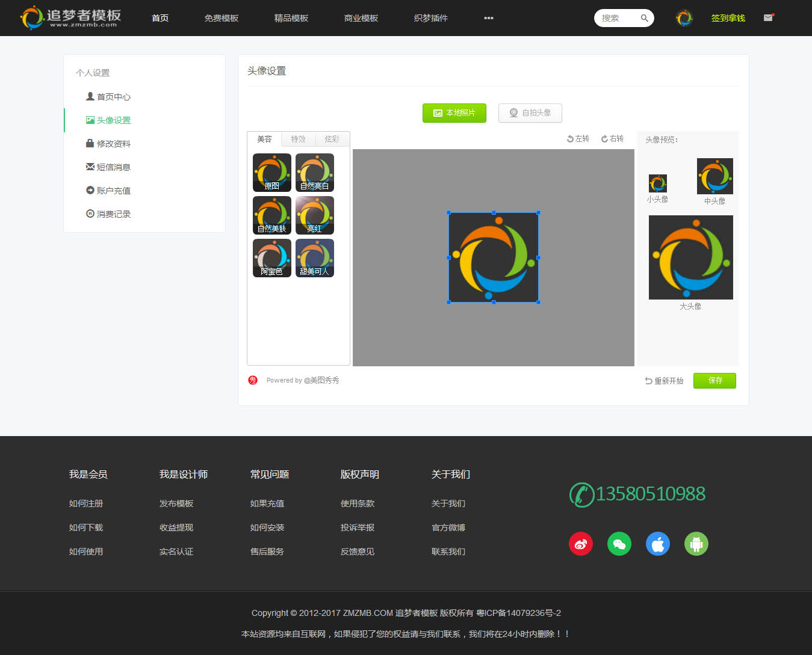Expand the three-dots more menu

pyautogui.click(x=488, y=18)
